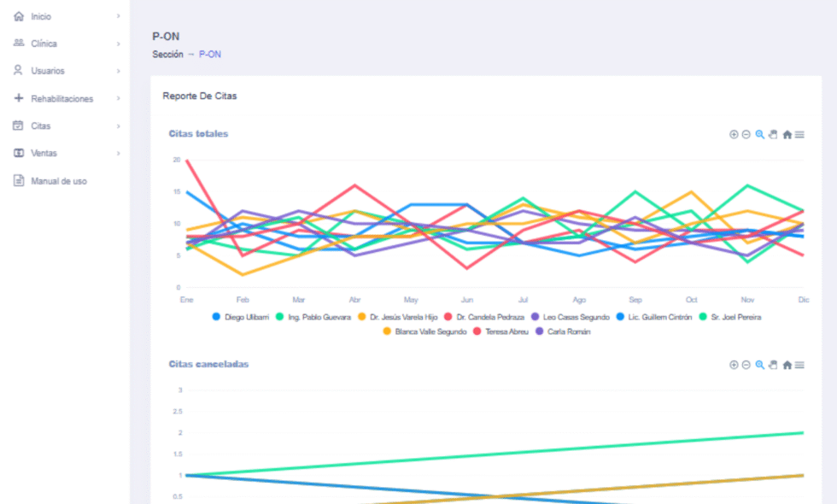Zoom out on the Citas totales chart
This screenshot has height=504, width=837.
pos(746,135)
